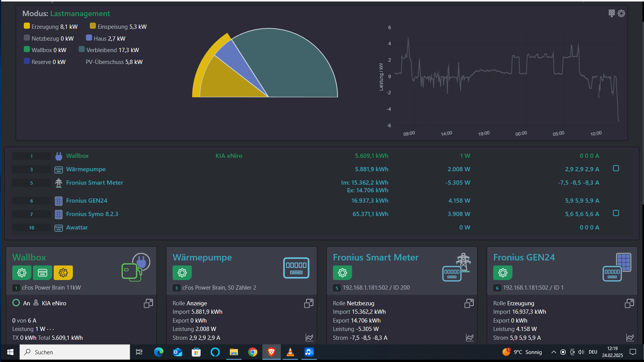Click the device number 10 badge for Awattar
644x362 pixels.
pyautogui.click(x=31, y=228)
